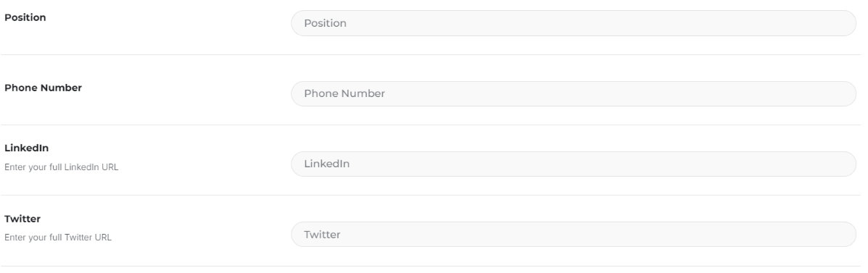Viewport: 868px width, 273px height.
Task: Click the divider line below the Twitter row
Action: click(x=431, y=266)
